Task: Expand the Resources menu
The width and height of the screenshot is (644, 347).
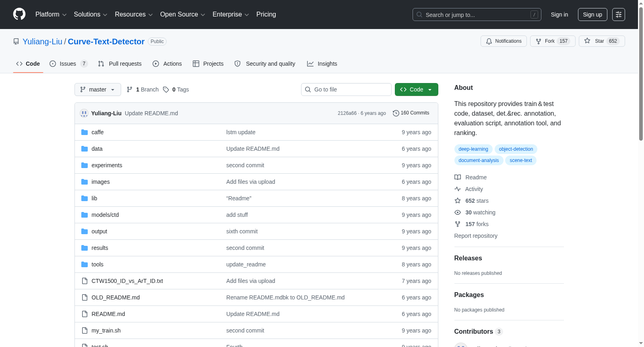Action: pos(134,15)
